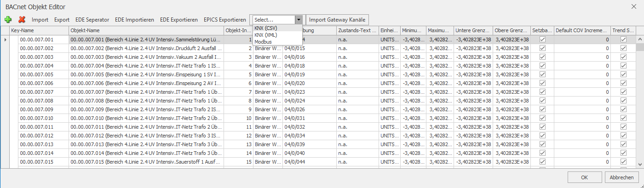Choose EDE Exportieren in toolbar
This screenshot has width=644, height=188.
[x=179, y=20]
